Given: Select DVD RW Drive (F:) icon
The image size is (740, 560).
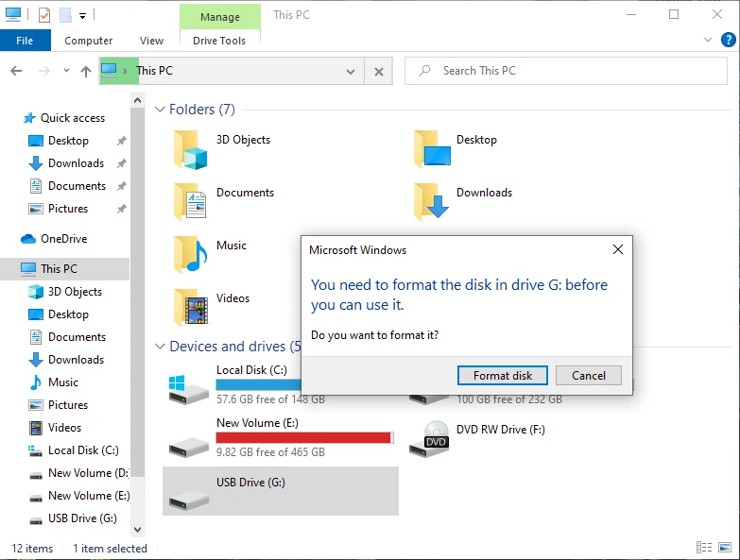Looking at the screenshot, I should point(429,439).
